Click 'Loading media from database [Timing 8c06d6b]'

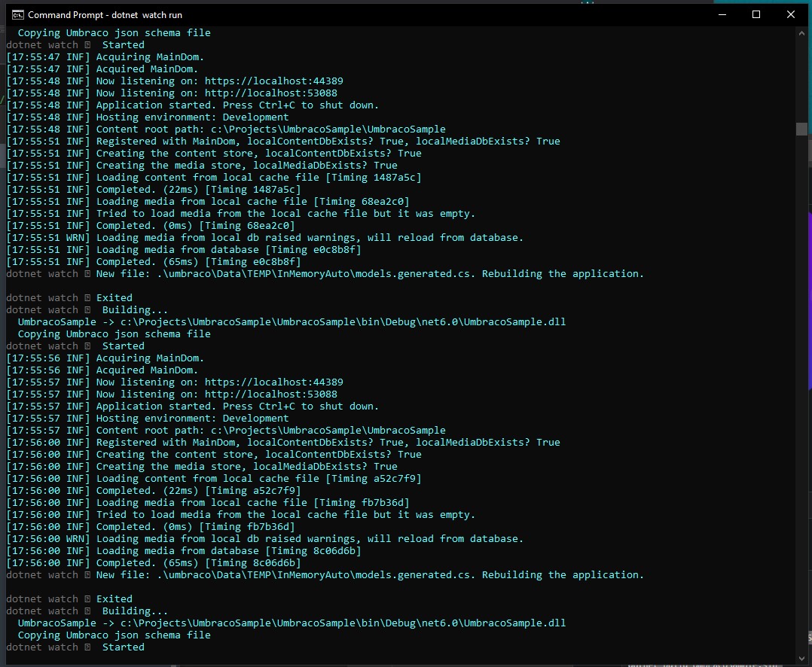click(x=228, y=550)
